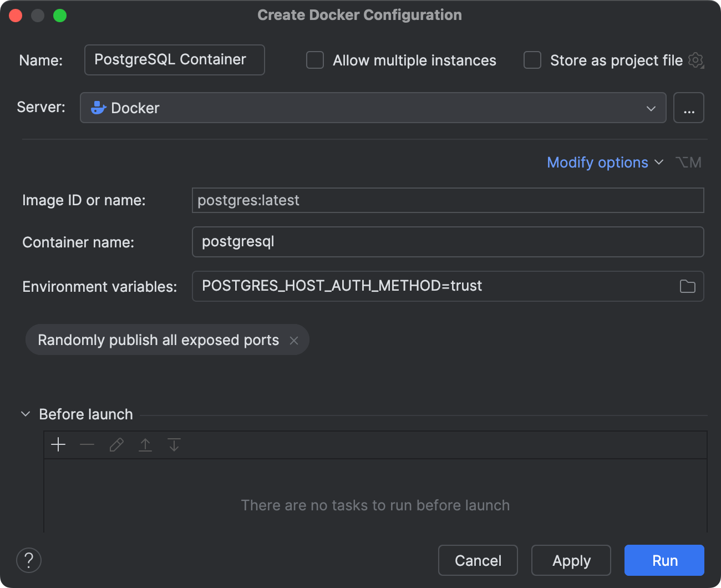Apply the Docker configuration changes

tap(571, 560)
